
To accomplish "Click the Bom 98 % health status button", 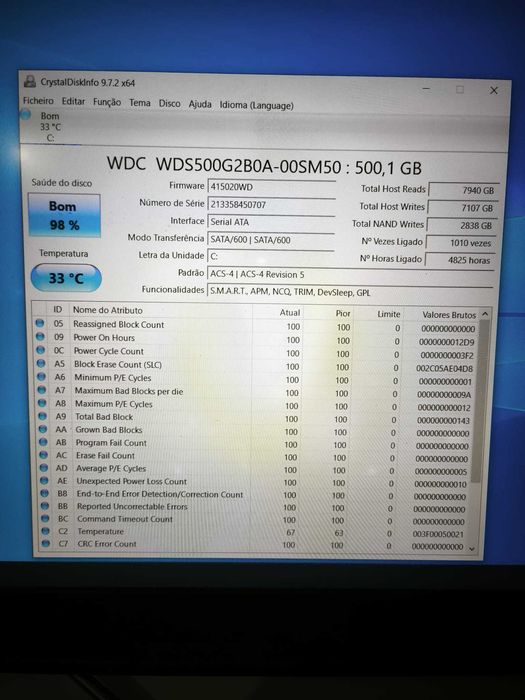I will coord(64,216).
